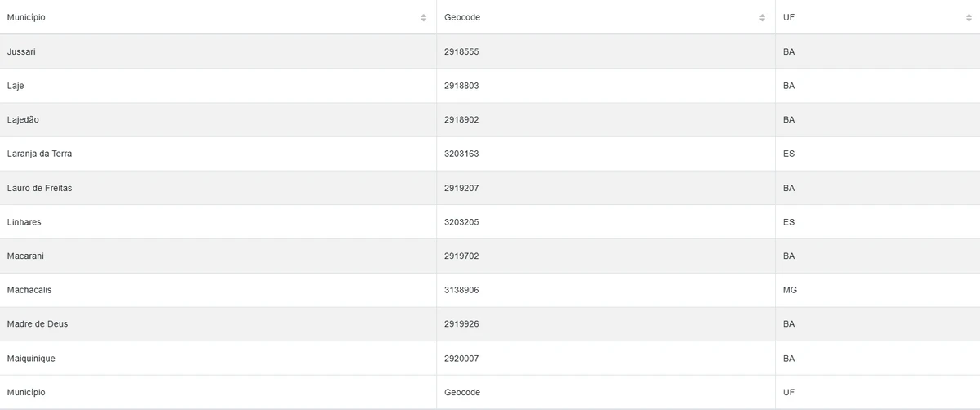Select the Linhares municipality cell
This screenshot has width=980, height=410.
pyautogui.click(x=24, y=222)
